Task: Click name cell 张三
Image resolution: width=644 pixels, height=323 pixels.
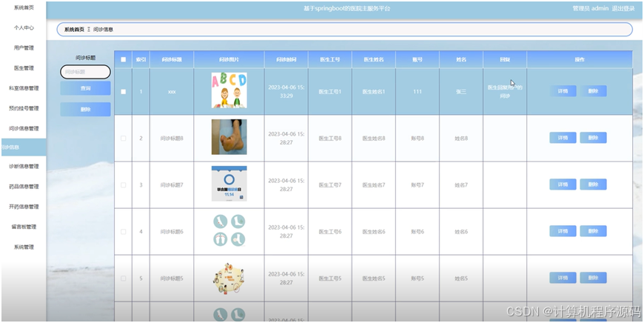Action: (461, 92)
